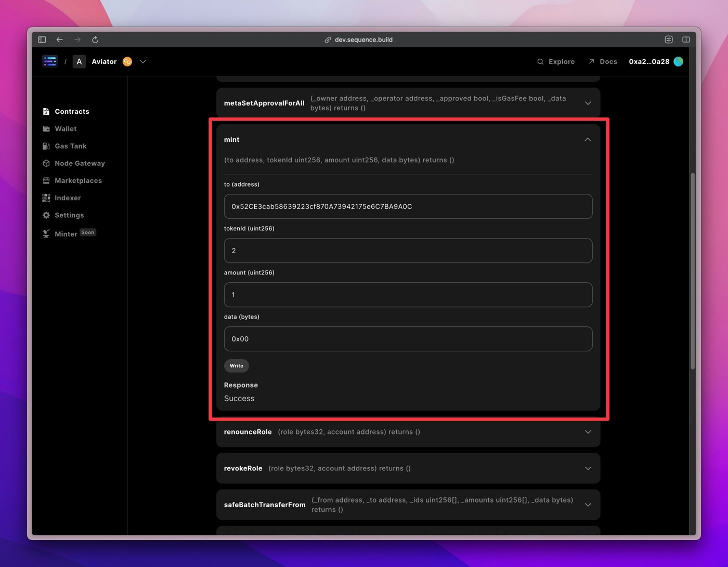Click the Explore search button
Screen dimensions: 728x567
point(556,61)
